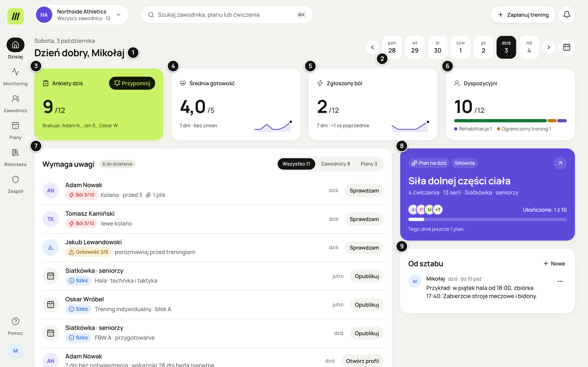Switch to the Zawodnicy 8 filter tab
The width and height of the screenshot is (588, 367).
click(x=335, y=164)
